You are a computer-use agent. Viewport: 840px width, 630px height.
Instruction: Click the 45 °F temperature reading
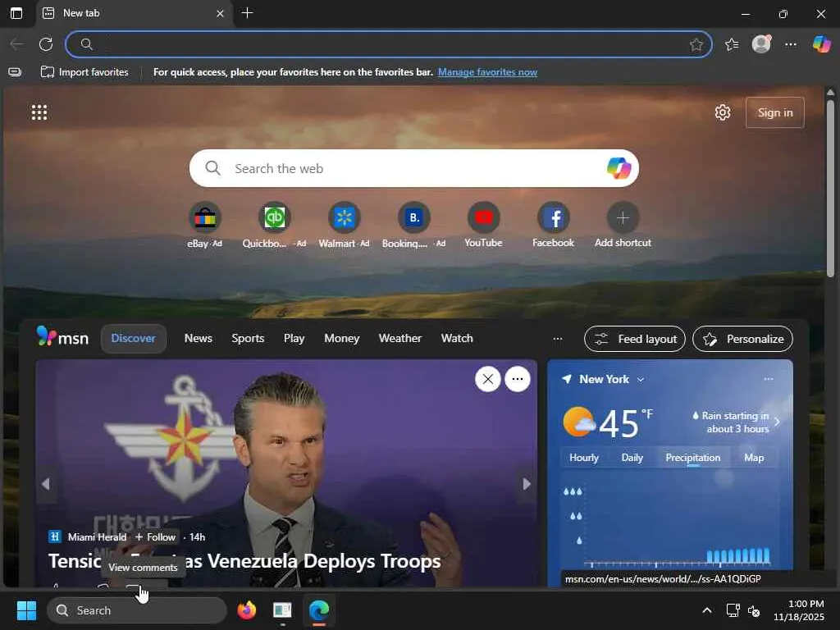pos(625,422)
